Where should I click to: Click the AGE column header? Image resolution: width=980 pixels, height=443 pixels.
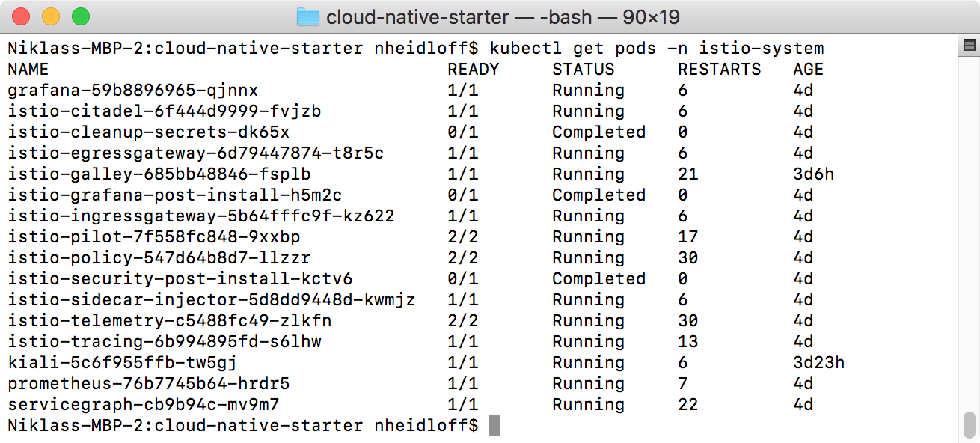(x=808, y=70)
